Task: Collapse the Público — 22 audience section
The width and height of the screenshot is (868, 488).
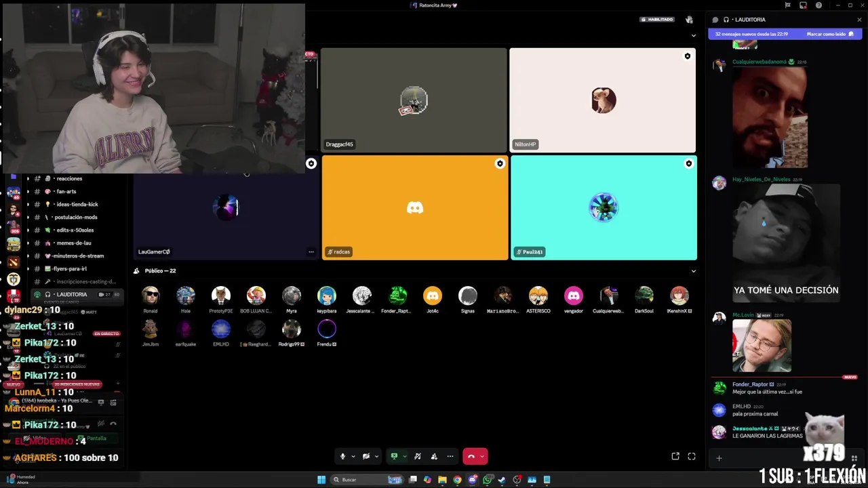Action: coord(693,271)
